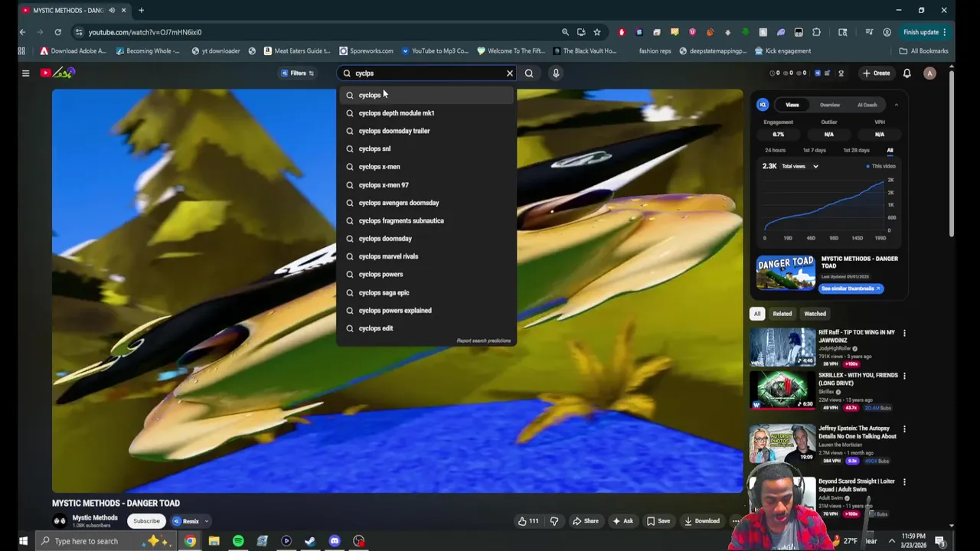This screenshot has width=980, height=551.
Task: Open the "Kick engagement" bookmark
Action: point(782,51)
